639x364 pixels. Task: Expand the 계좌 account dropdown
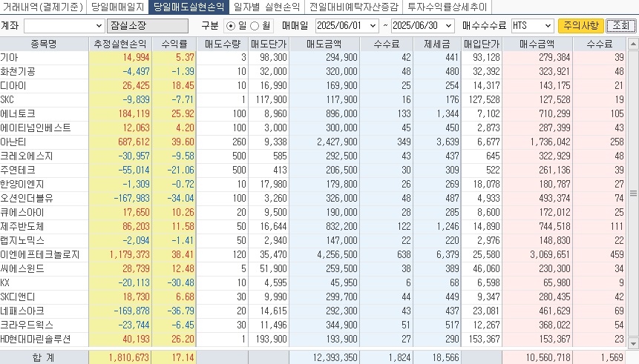click(x=99, y=26)
